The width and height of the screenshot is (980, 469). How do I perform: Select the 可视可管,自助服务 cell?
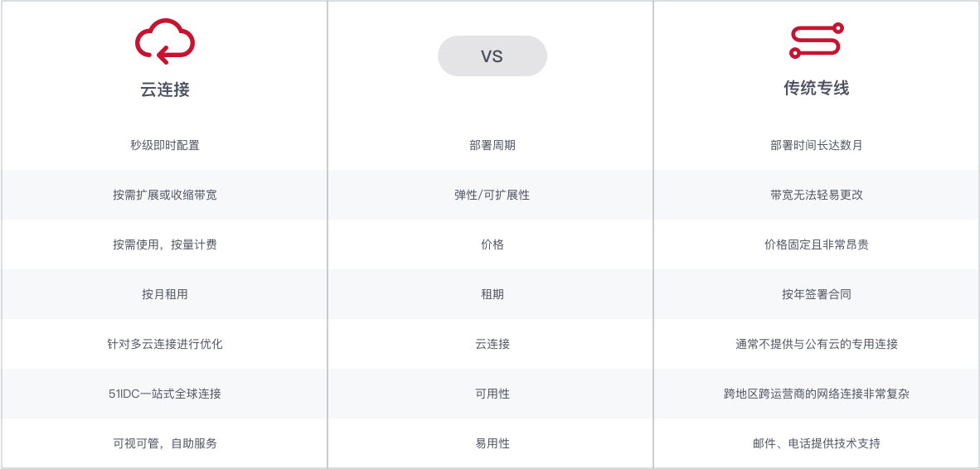click(165, 443)
